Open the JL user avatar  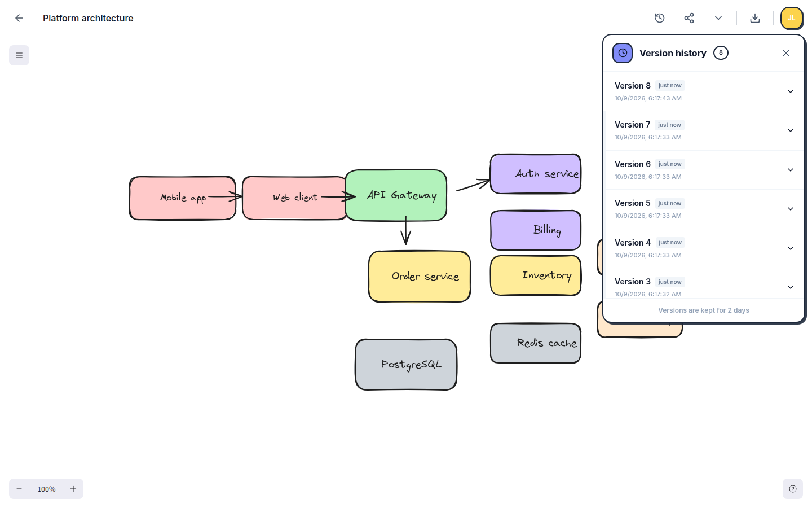792,18
